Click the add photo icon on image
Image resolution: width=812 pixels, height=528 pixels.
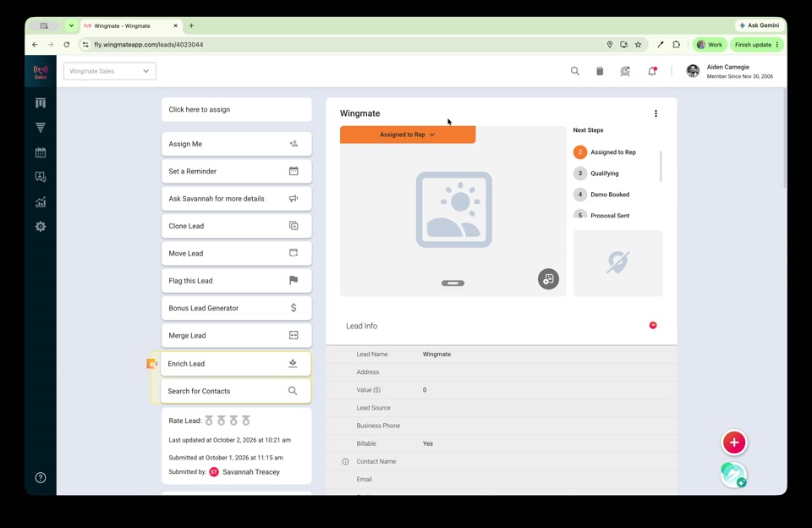click(548, 278)
